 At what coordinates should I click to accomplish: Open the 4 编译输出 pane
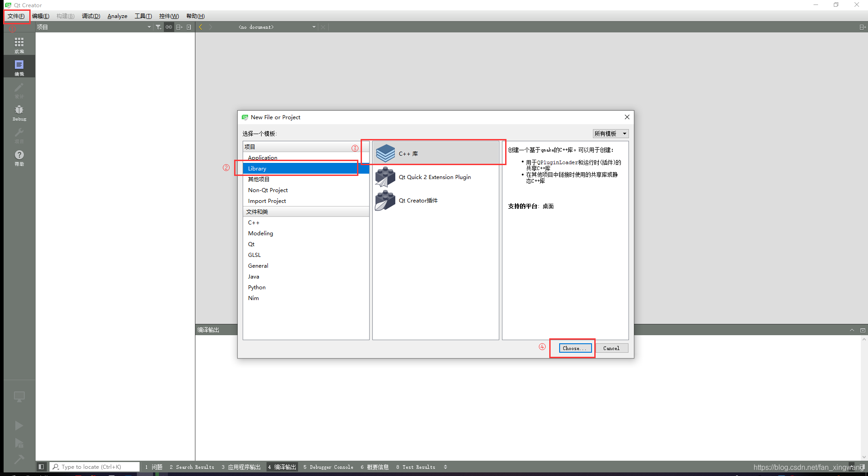click(282, 467)
